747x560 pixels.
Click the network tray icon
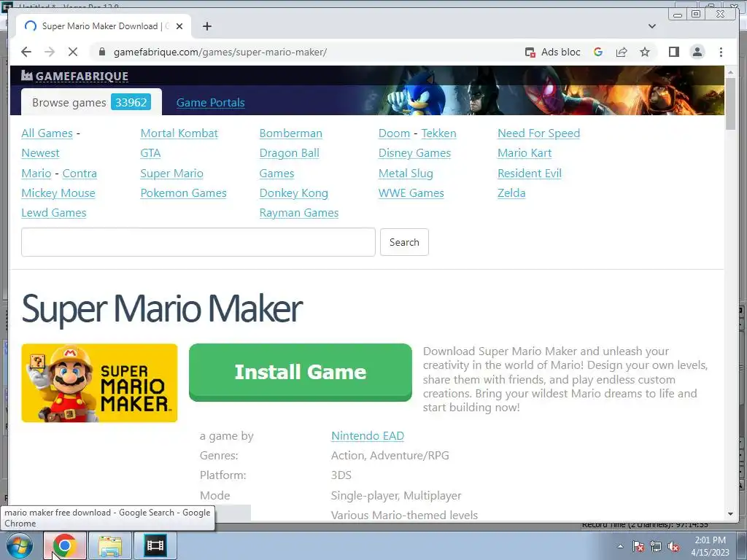tap(656, 546)
